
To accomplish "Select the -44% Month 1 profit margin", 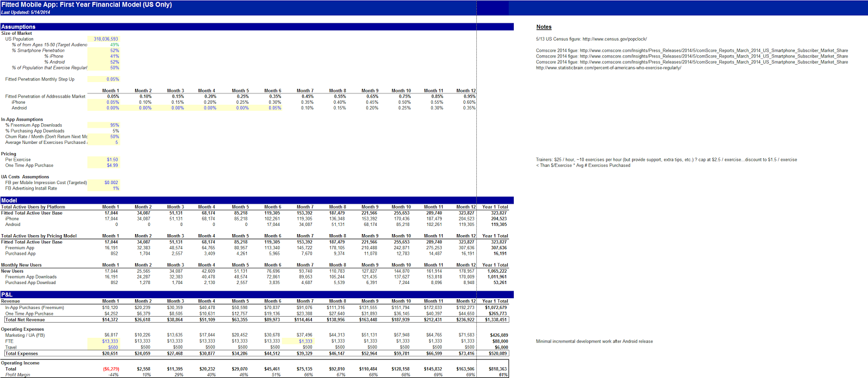I will tap(113, 375).
